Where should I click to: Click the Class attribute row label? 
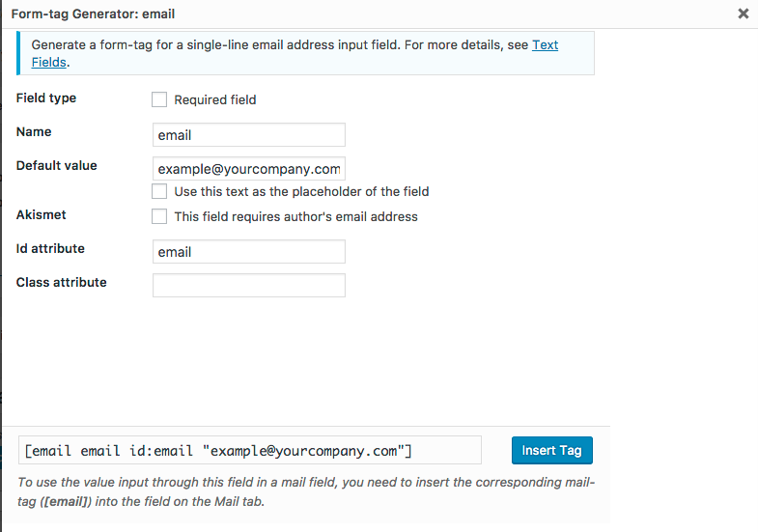(62, 282)
